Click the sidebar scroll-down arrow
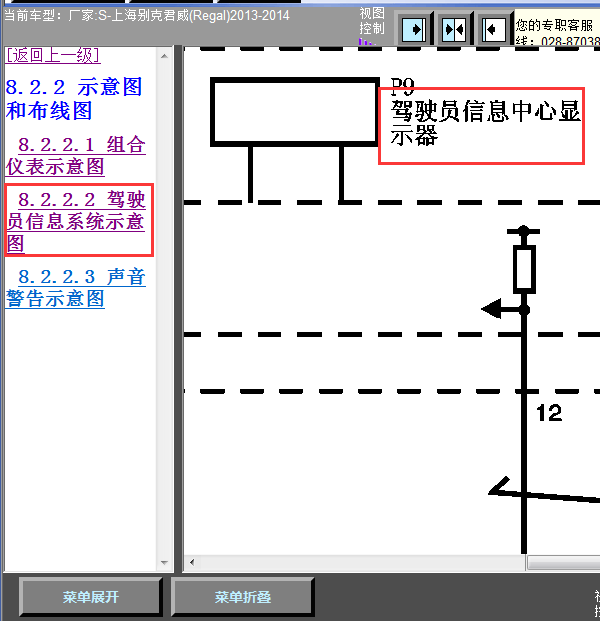Image resolution: width=600 pixels, height=621 pixels. coord(164,562)
